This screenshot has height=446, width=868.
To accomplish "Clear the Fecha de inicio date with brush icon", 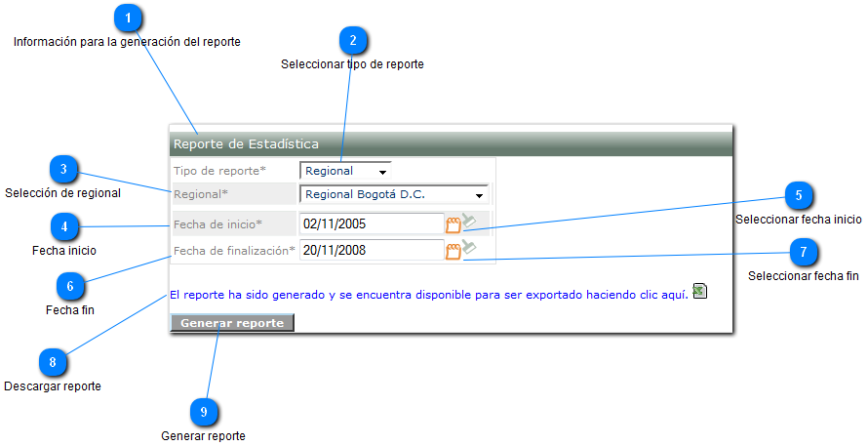I will click(x=469, y=221).
